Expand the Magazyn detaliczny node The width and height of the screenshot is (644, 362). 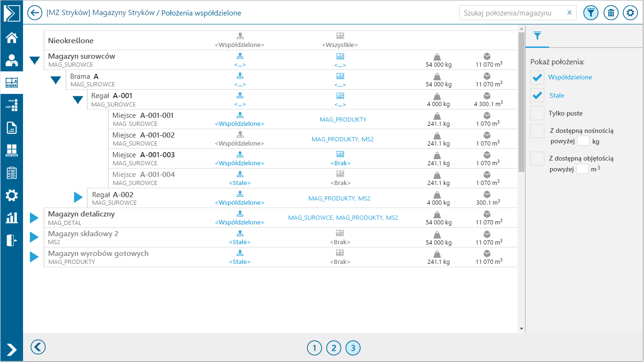pos(34,218)
